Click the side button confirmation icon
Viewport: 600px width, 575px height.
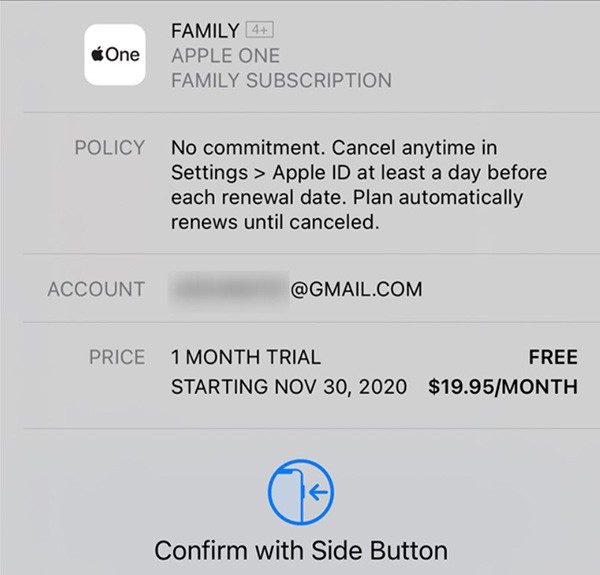coord(301,492)
